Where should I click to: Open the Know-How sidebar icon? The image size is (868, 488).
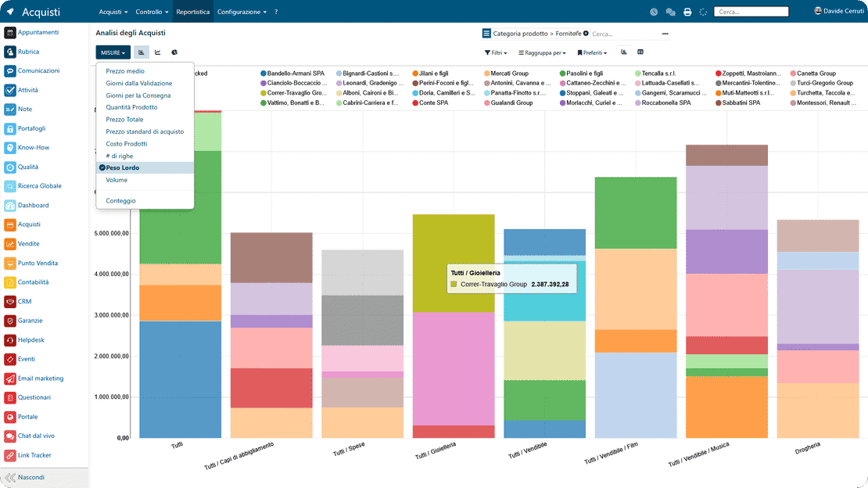tap(10, 148)
